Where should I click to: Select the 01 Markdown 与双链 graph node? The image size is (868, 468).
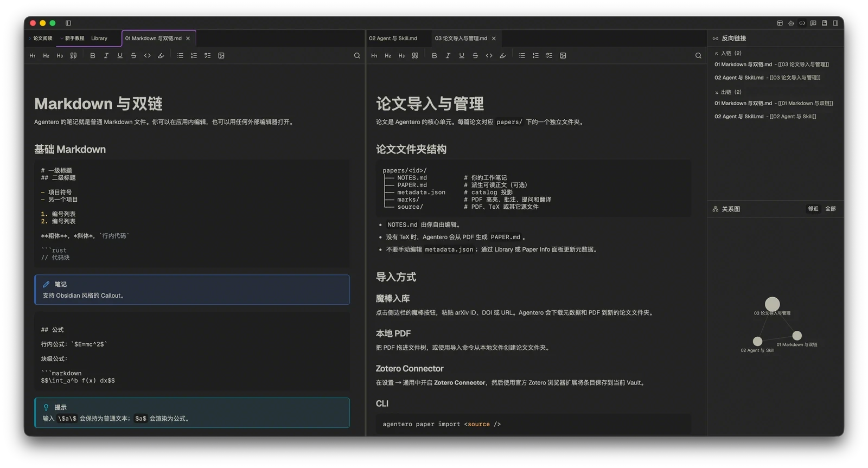(x=797, y=336)
